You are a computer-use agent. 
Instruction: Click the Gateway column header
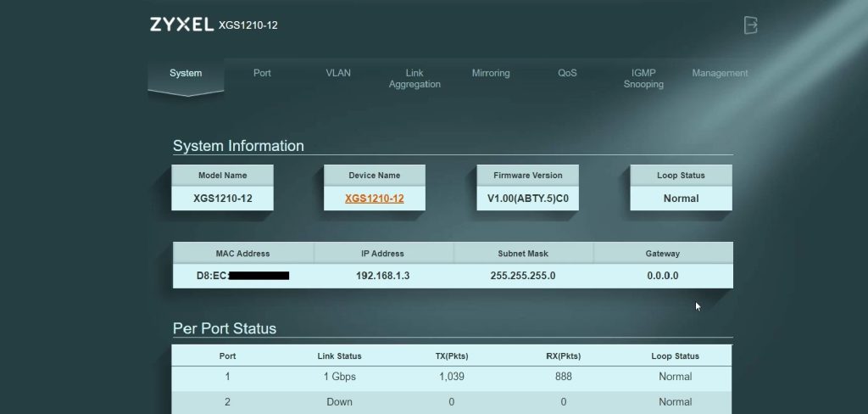[x=663, y=254]
